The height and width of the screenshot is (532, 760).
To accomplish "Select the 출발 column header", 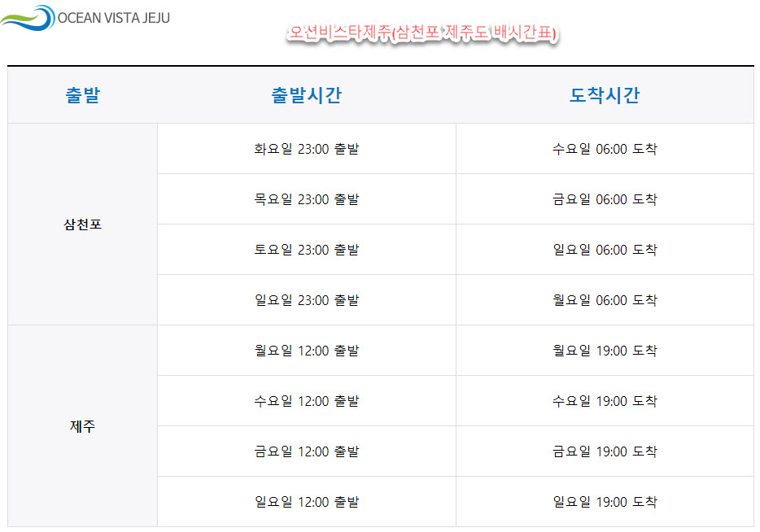I will [x=82, y=95].
